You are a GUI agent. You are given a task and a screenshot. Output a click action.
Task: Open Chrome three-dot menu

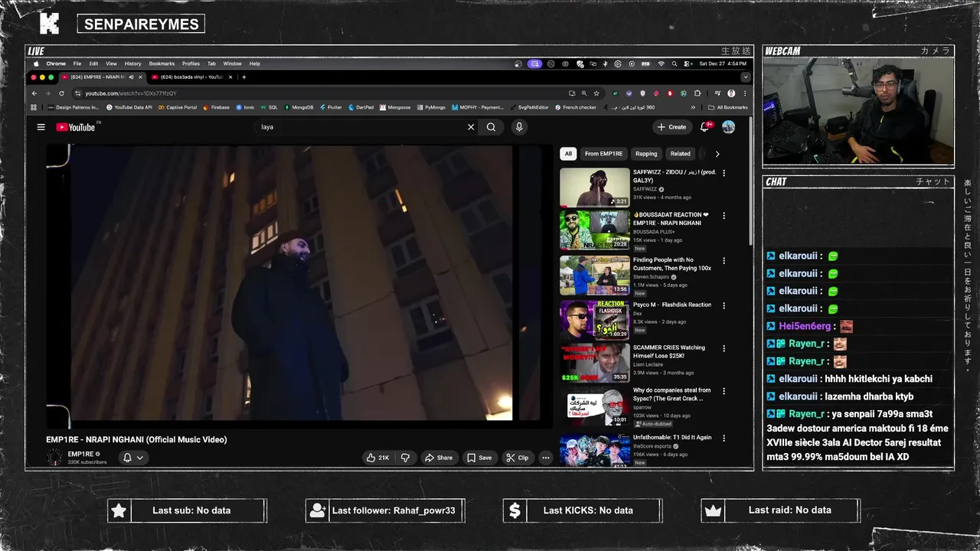pyautogui.click(x=745, y=93)
